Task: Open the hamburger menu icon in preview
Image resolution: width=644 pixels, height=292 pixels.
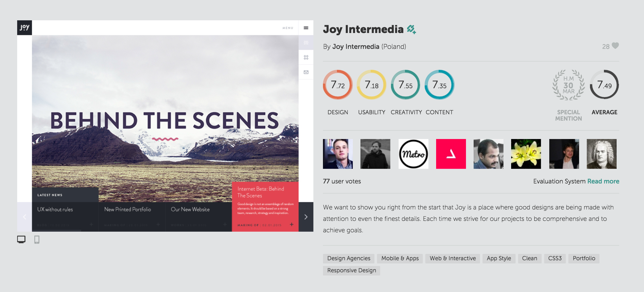Action: pyautogui.click(x=306, y=28)
